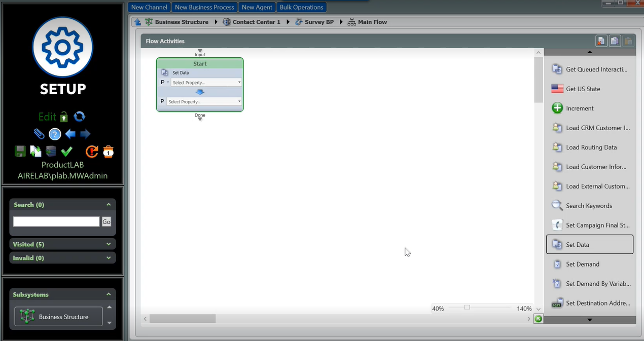The width and height of the screenshot is (644, 341).
Task: Expand the Invalid (0) panel
Action: [109, 258]
